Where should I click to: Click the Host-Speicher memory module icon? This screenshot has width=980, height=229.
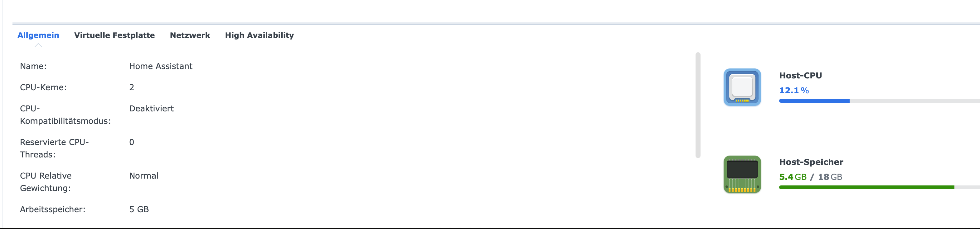742,174
